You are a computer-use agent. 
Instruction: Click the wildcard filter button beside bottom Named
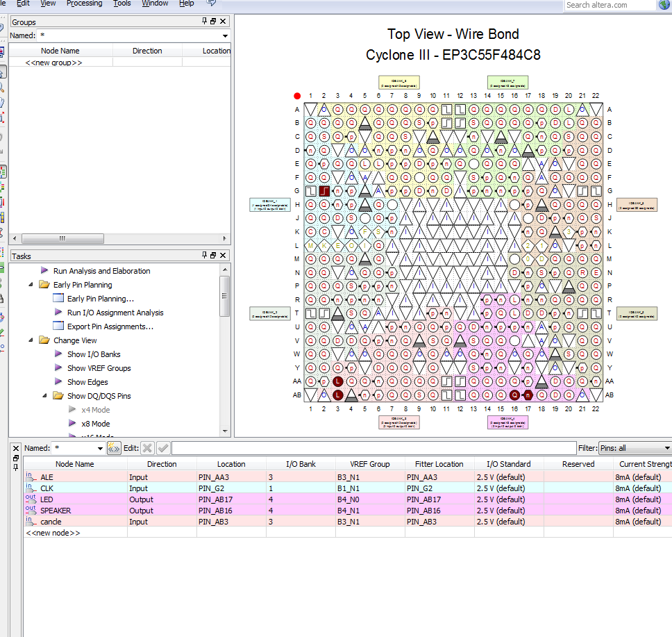pos(114,448)
